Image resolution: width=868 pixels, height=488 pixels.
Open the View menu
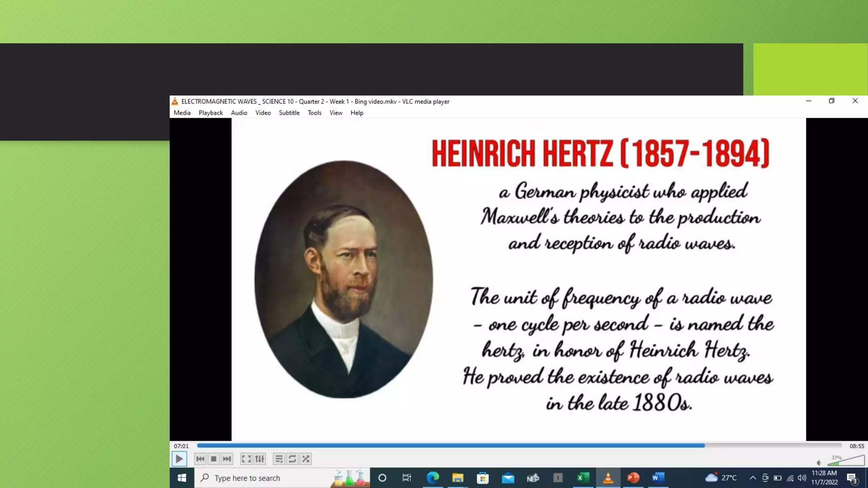(x=336, y=113)
